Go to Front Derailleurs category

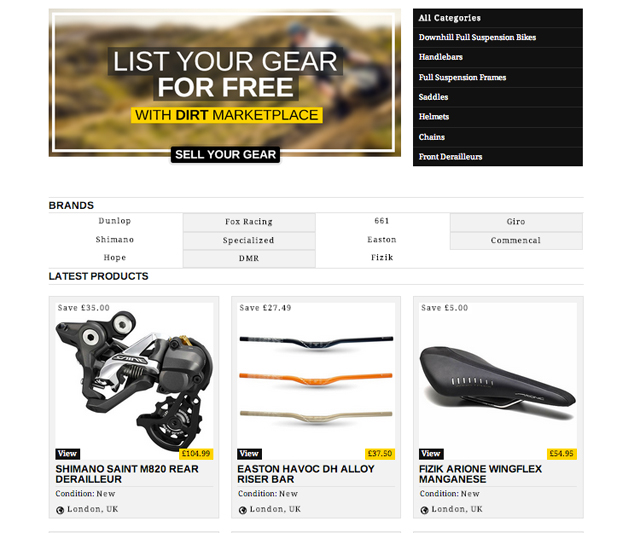[x=498, y=157]
